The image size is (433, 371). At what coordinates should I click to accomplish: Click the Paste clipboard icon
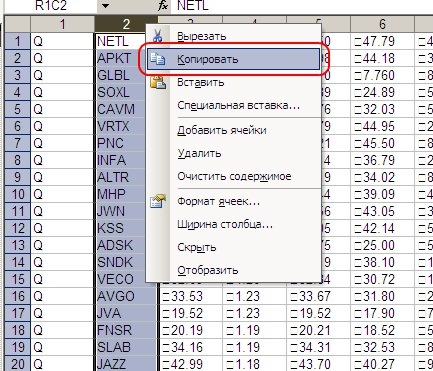point(158,82)
